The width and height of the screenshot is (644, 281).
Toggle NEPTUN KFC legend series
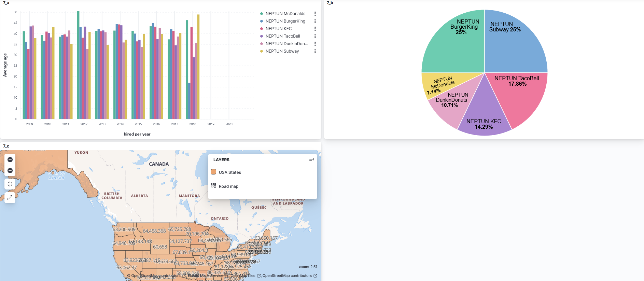point(279,29)
